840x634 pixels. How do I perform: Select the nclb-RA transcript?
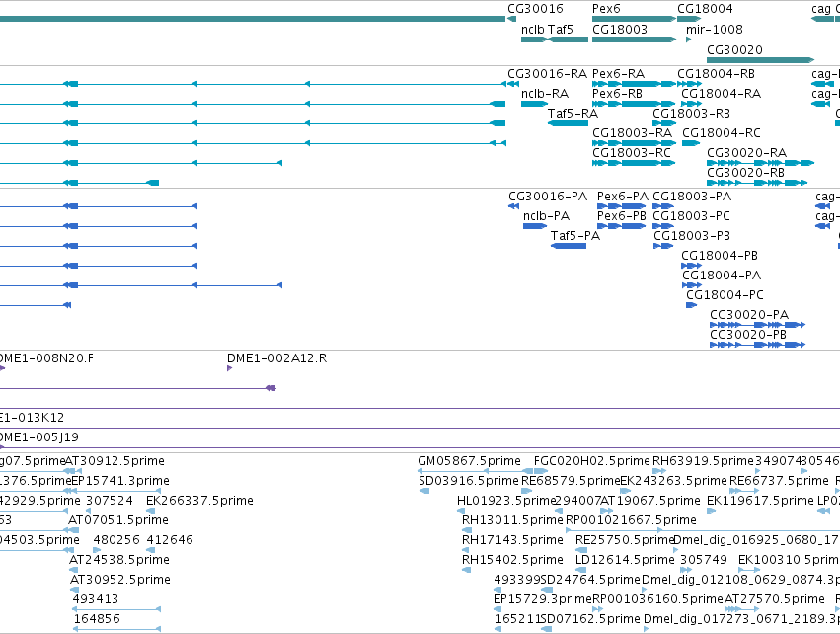[x=534, y=104]
